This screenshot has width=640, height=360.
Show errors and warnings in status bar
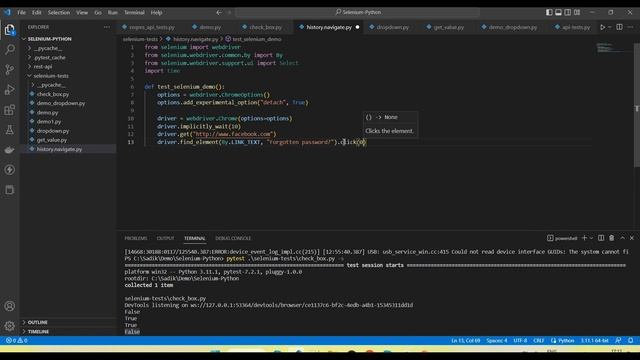(x=16, y=340)
